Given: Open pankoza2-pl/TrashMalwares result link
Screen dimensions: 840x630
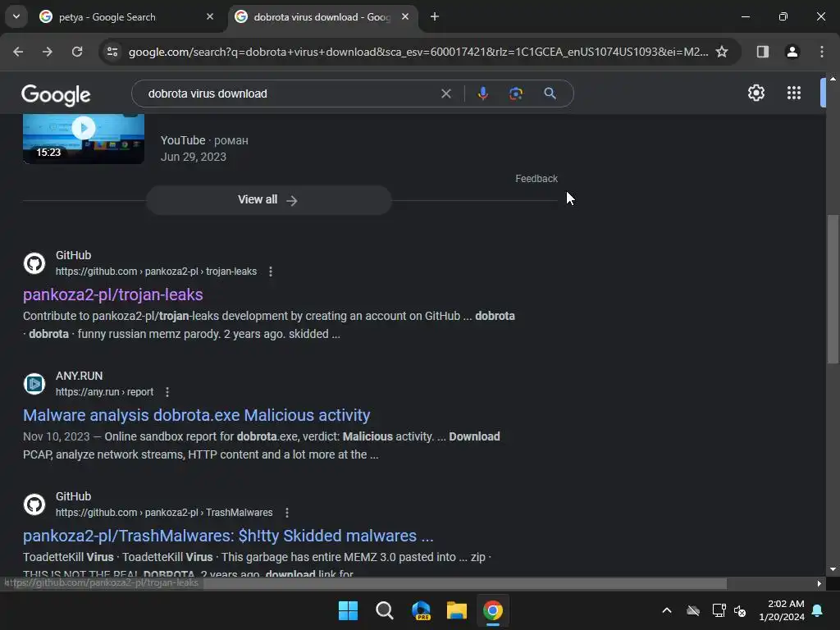Looking at the screenshot, I should click(x=228, y=536).
